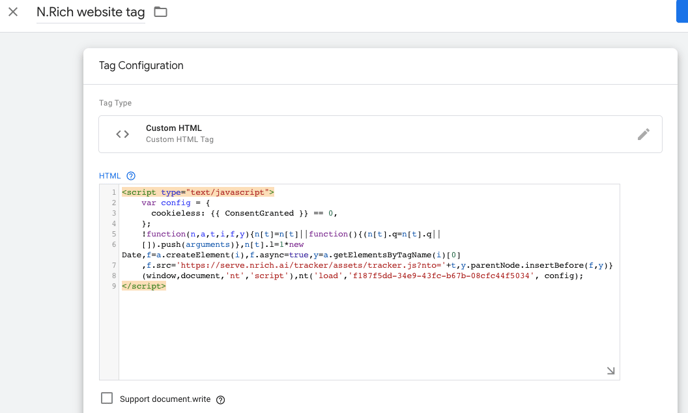
Task: Click the ConsentGranted variable on line 3
Action: click(259, 213)
